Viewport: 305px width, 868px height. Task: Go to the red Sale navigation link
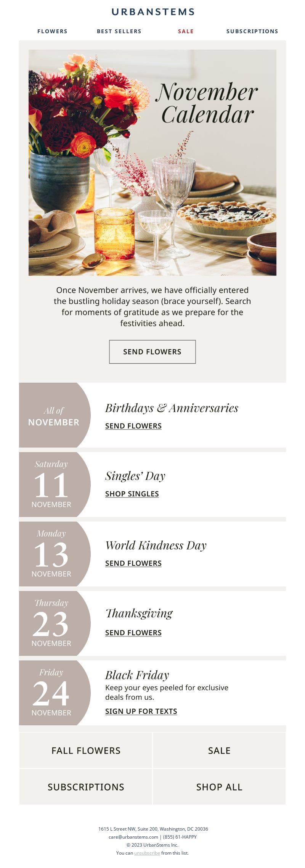(186, 31)
